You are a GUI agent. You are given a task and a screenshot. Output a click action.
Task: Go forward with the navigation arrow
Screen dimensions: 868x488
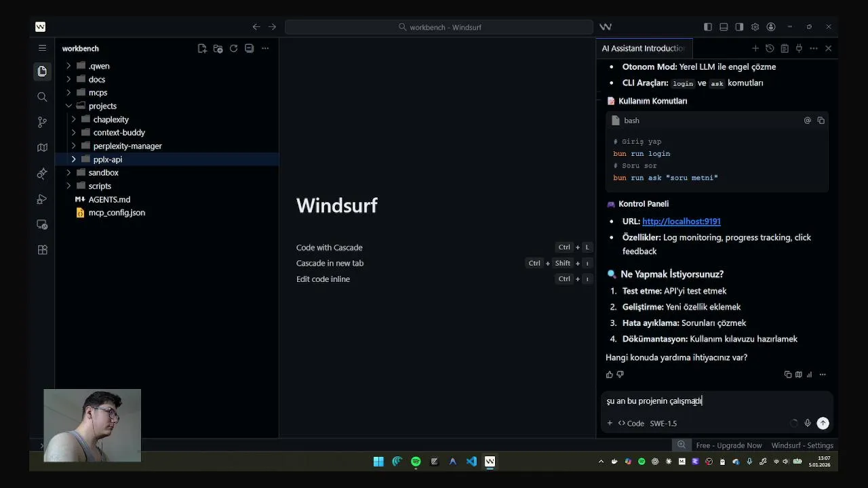[x=272, y=27]
